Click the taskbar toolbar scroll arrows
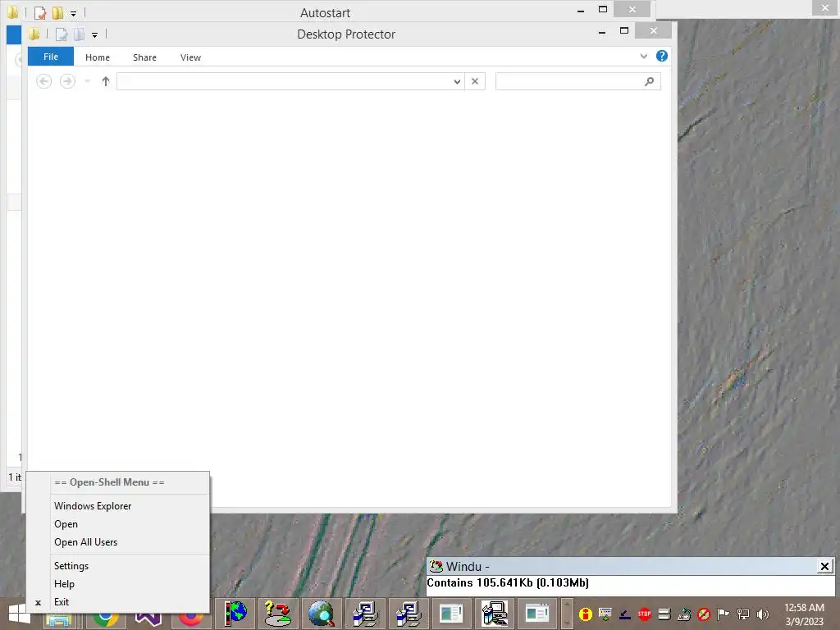The width and height of the screenshot is (840, 630). (x=567, y=614)
